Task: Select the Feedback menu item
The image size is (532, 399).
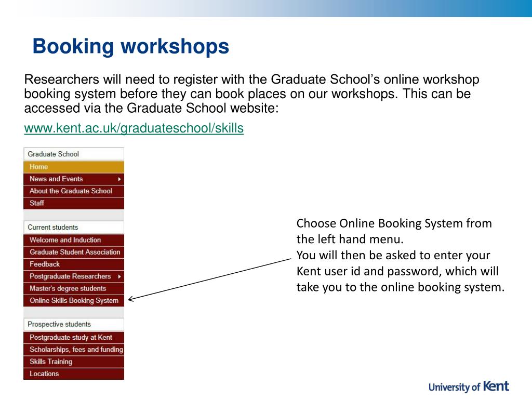Action: (74, 264)
